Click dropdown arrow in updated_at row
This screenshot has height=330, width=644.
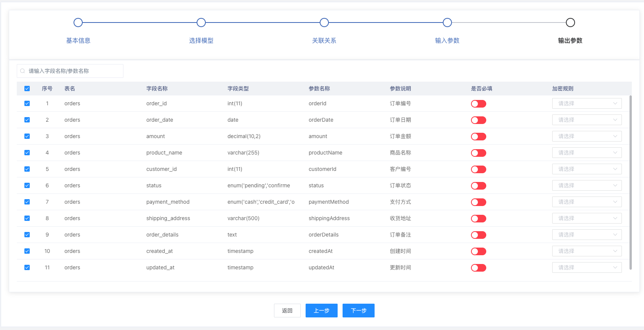[615, 267]
